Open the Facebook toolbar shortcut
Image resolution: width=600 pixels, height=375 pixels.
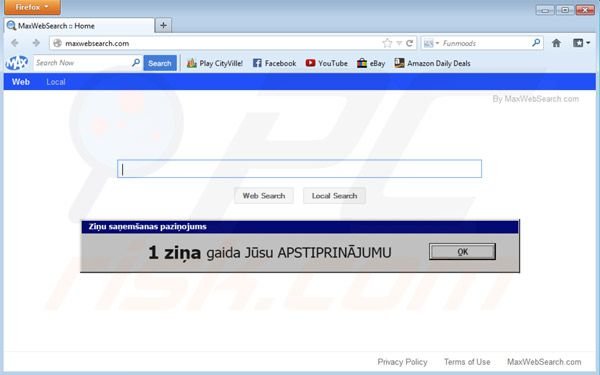[x=274, y=63]
